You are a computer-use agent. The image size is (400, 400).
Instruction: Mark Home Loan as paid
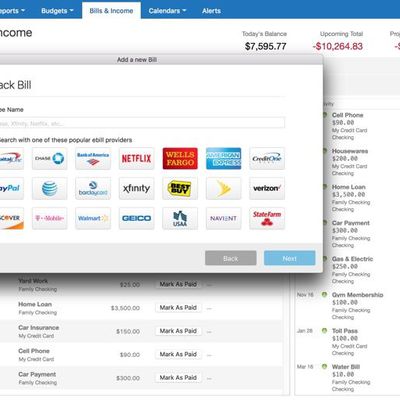178,308
